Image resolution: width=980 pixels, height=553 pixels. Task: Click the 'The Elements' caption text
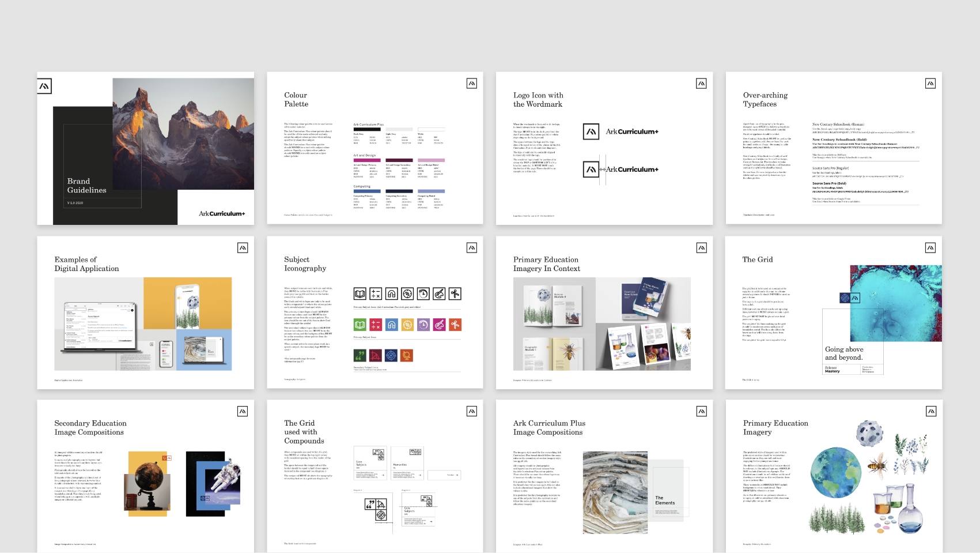665,501
